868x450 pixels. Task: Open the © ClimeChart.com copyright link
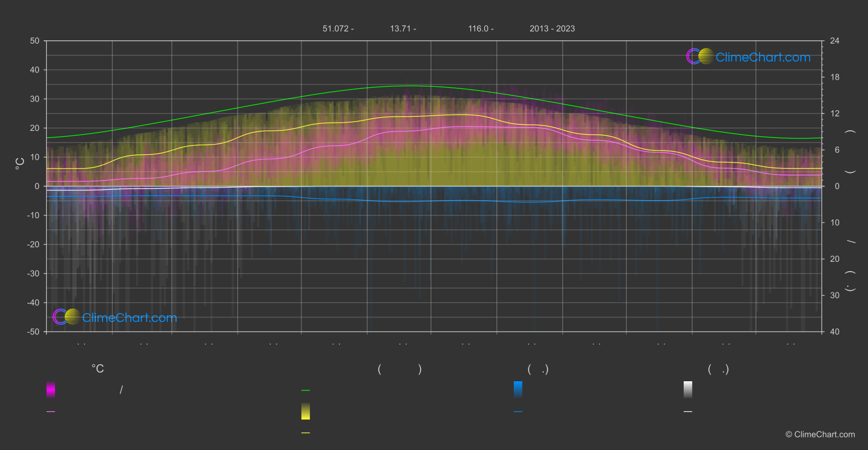(820, 435)
